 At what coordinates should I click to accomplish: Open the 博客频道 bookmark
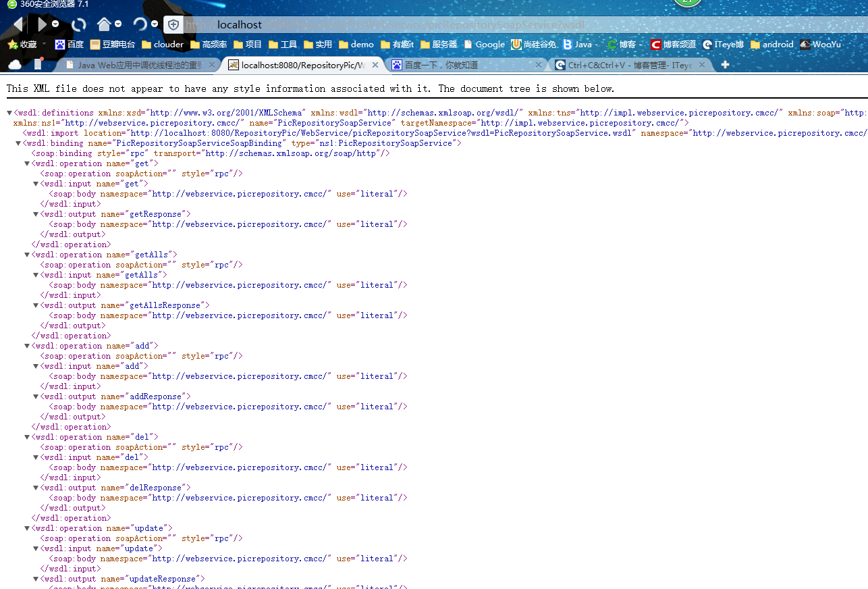674,44
